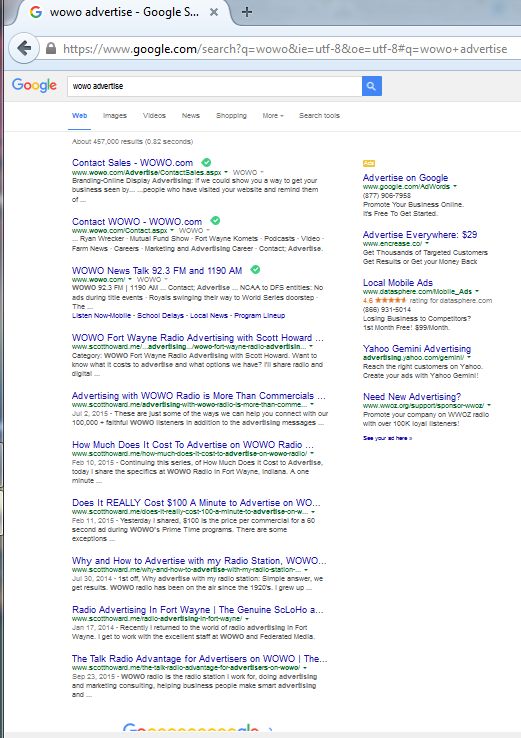The image size is (521, 738).
Task: Click the Google search text field
Action: [x=215, y=86]
